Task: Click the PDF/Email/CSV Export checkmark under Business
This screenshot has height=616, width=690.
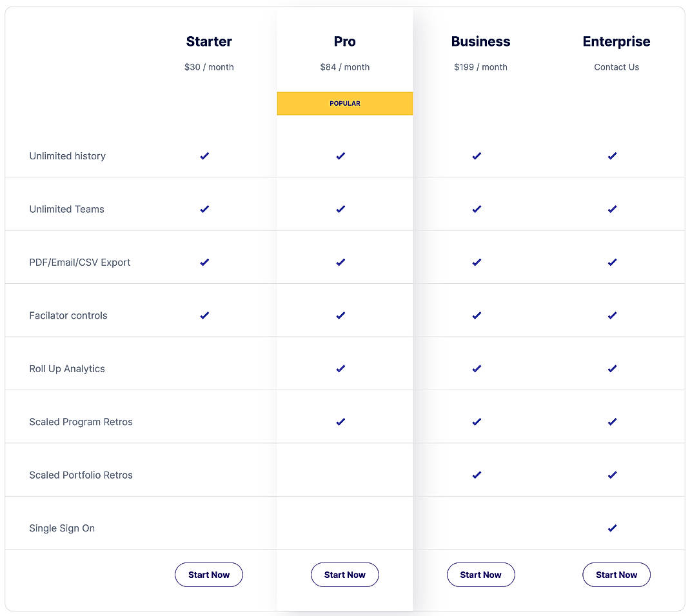Action: [x=477, y=262]
